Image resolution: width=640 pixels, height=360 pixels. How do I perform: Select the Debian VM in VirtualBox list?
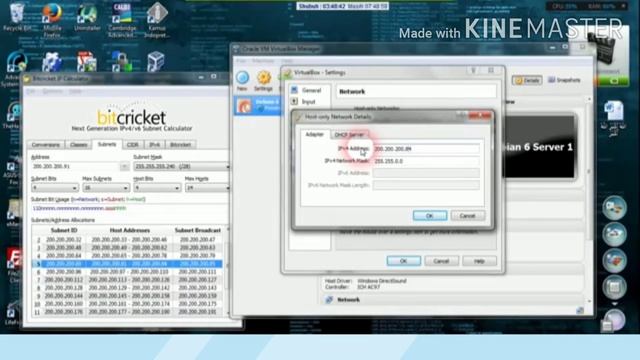click(257, 105)
